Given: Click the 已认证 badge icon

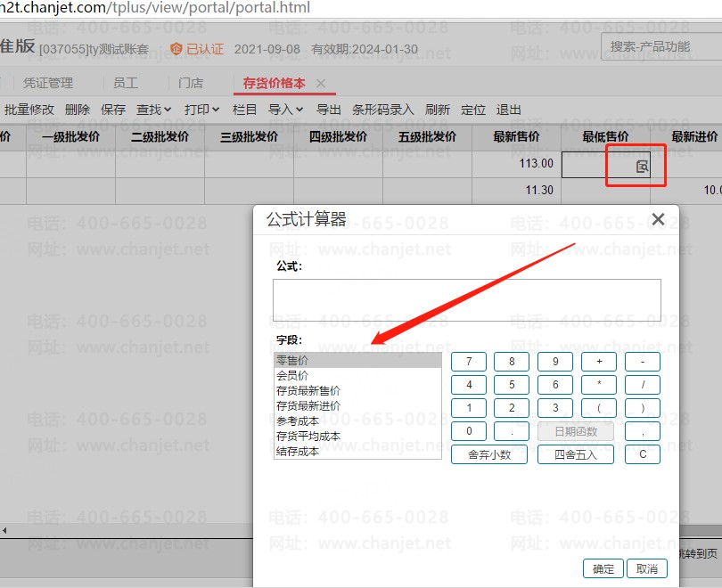Looking at the screenshot, I should point(176,48).
